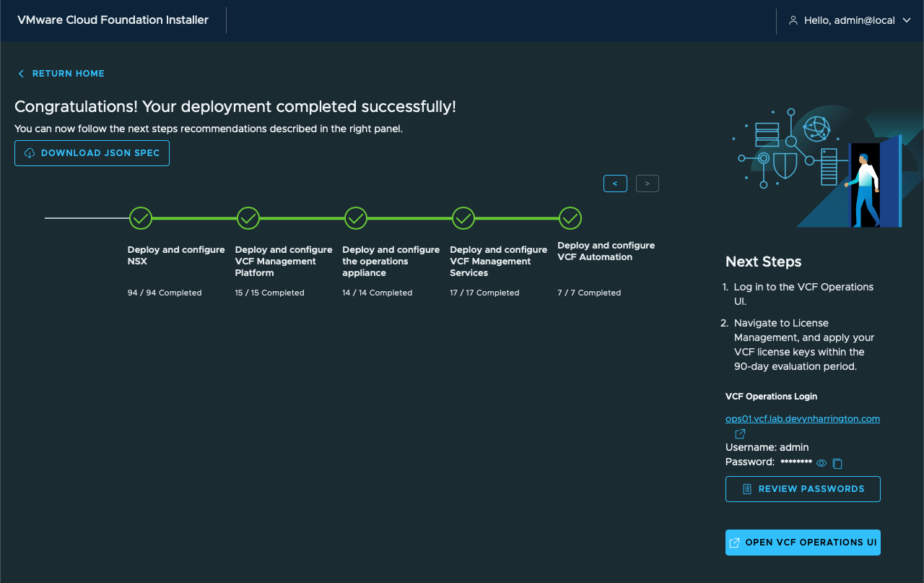Viewport: 924px width, 583px height.
Task: Click '94 / 94 Completed' status text
Action: [x=165, y=293]
